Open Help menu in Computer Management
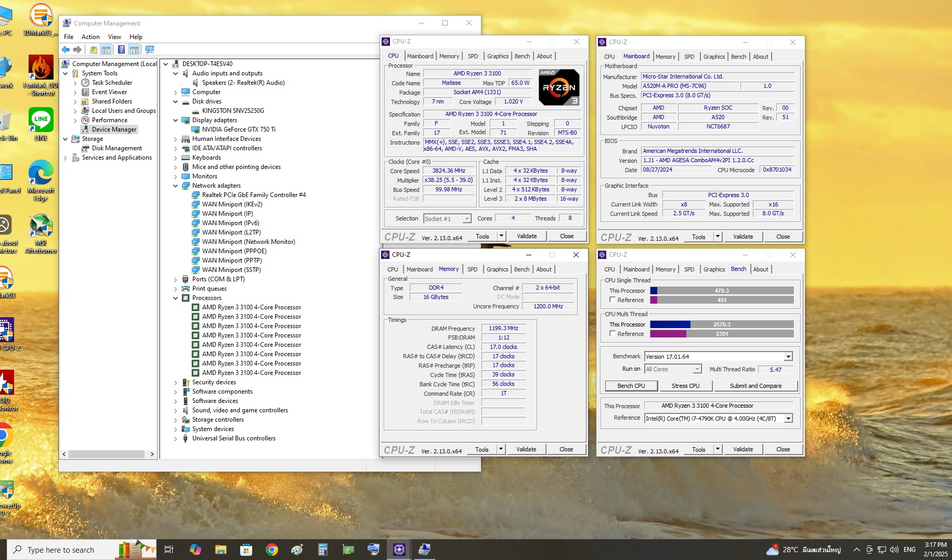Image resolution: width=952 pixels, height=560 pixels. (x=136, y=37)
